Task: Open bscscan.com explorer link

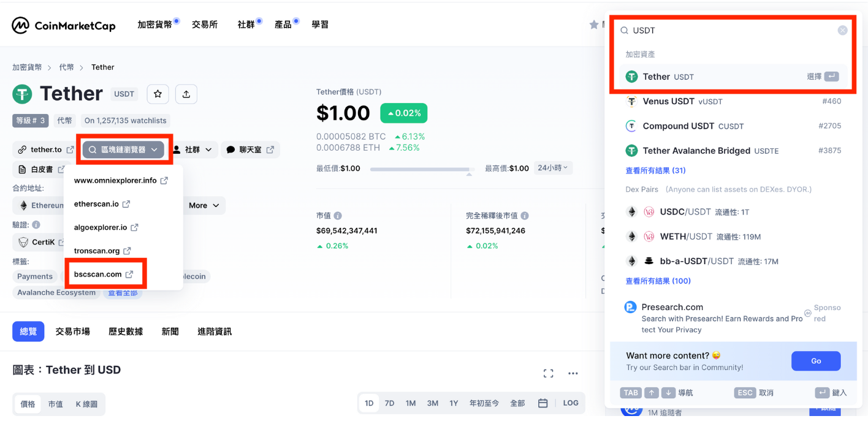Action: [x=104, y=274]
